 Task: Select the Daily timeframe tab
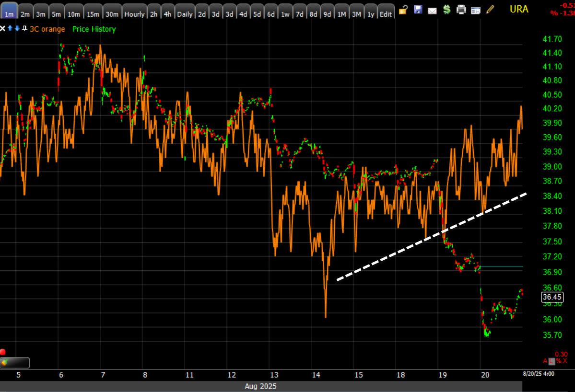click(x=185, y=14)
